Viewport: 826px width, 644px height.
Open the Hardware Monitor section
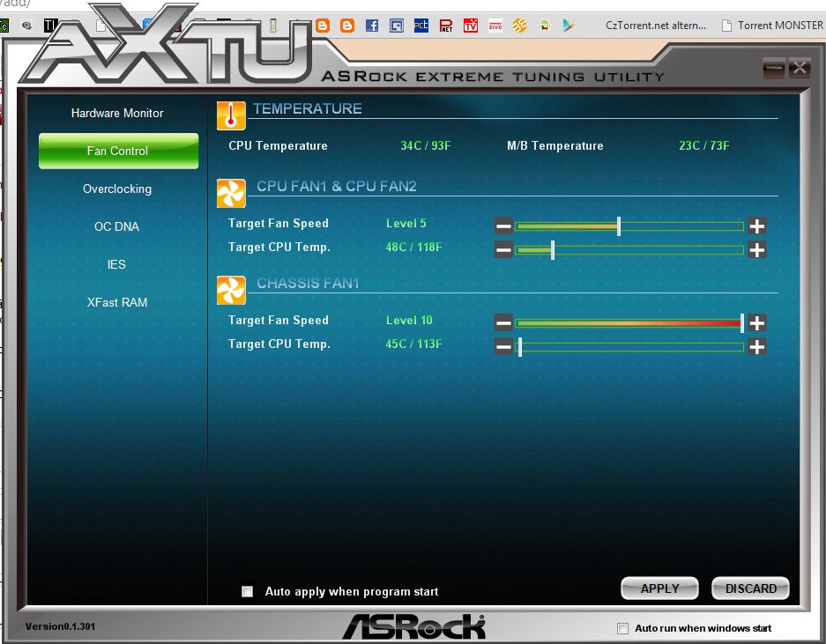pyautogui.click(x=117, y=114)
